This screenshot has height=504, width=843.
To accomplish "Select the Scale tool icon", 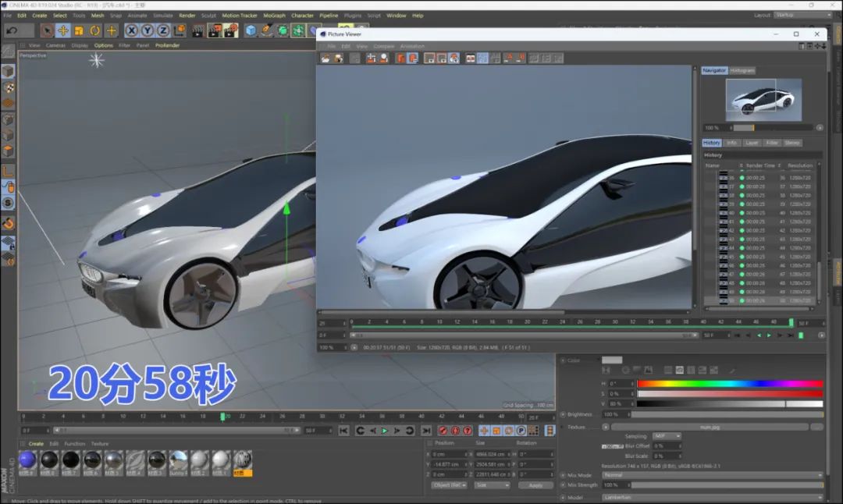I will click(79, 30).
